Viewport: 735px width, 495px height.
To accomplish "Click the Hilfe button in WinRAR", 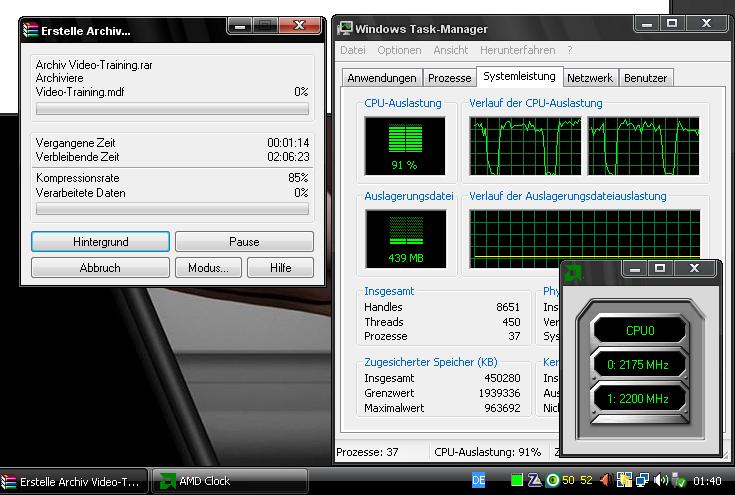I will pyautogui.click(x=280, y=268).
